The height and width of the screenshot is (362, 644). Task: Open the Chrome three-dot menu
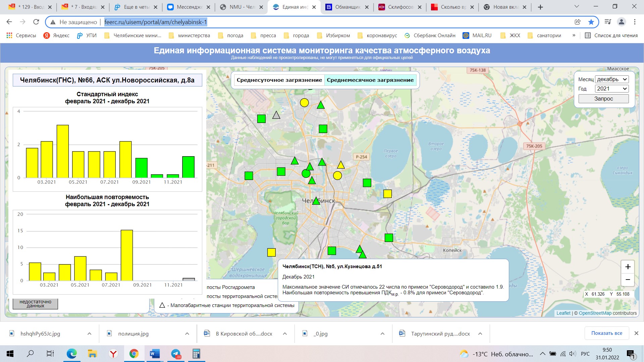[x=635, y=22]
